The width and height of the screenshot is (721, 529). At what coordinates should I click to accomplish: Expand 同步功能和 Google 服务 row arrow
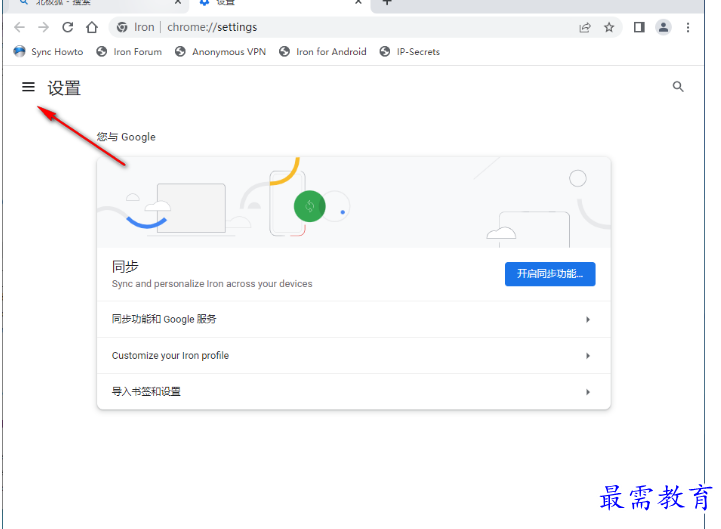pos(588,319)
